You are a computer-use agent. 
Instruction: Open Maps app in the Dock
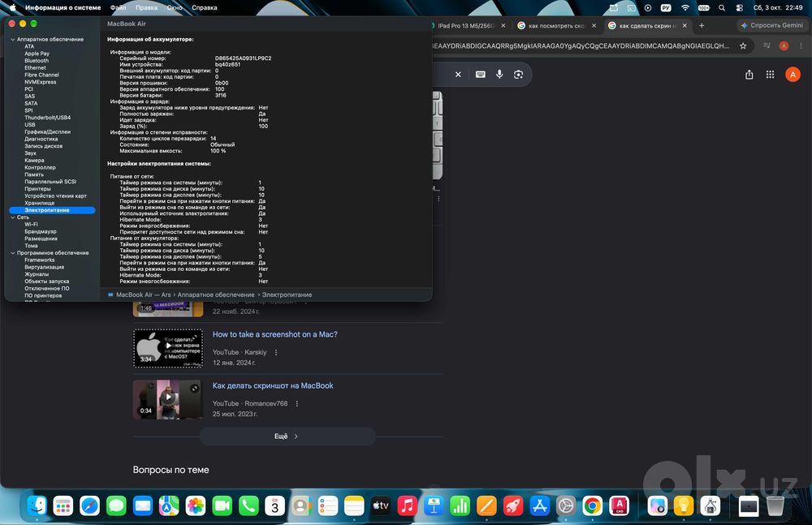pyautogui.click(x=169, y=506)
